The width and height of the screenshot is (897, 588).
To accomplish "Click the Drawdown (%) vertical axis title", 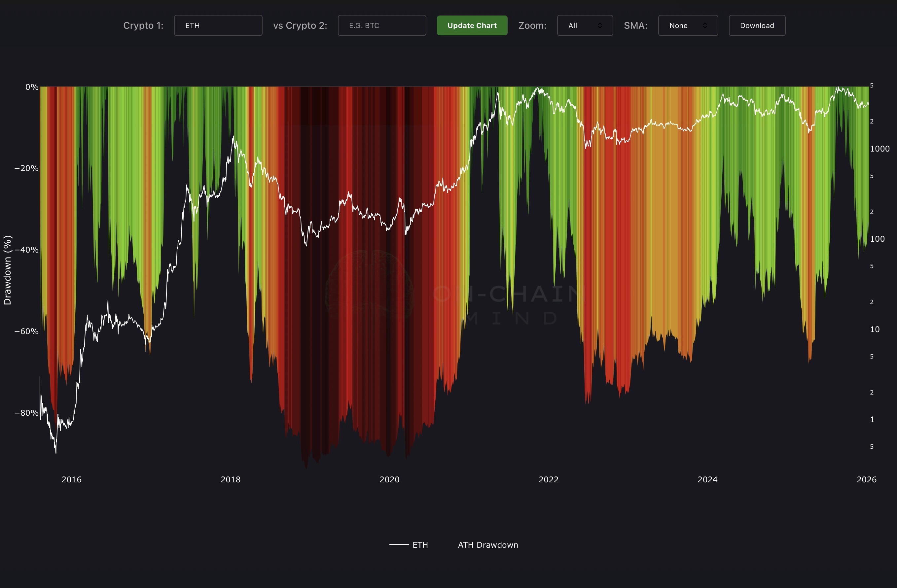I will pyautogui.click(x=8, y=270).
